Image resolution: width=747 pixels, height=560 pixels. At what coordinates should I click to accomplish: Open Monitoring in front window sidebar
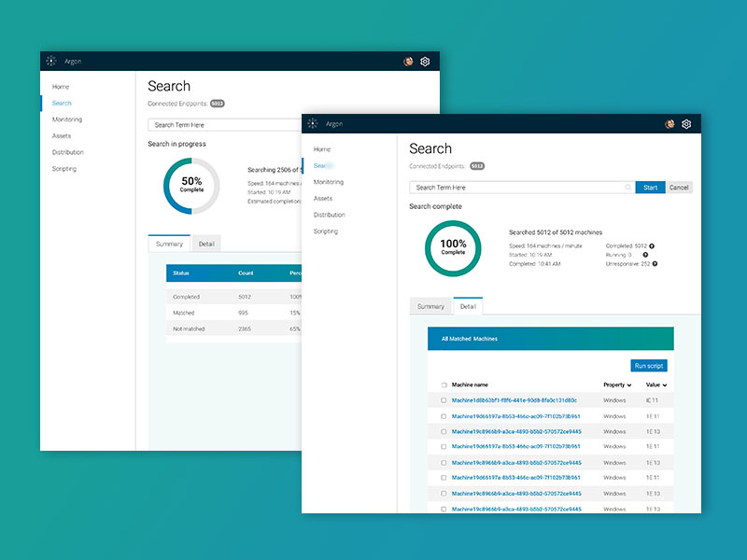pos(329,182)
